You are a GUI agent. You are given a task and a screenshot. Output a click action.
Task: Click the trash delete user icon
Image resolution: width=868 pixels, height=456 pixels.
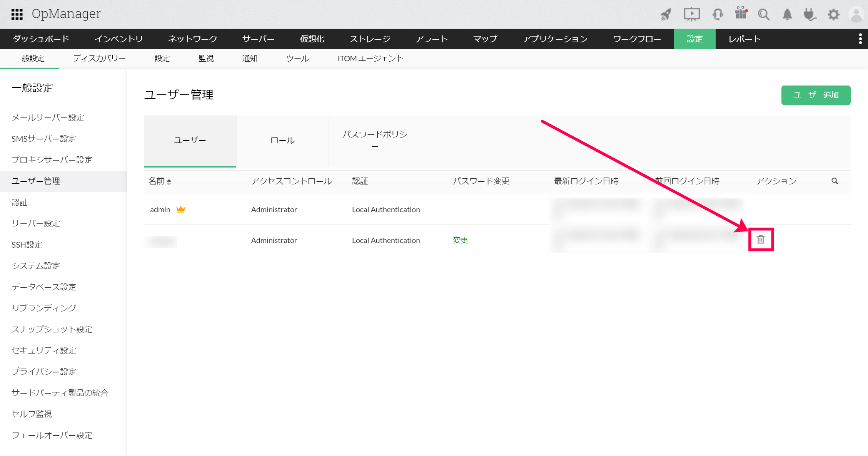click(x=761, y=240)
